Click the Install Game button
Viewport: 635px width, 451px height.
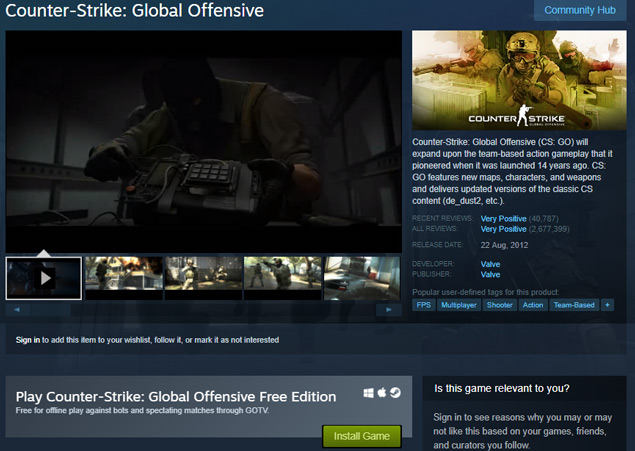[x=362, y=436]
